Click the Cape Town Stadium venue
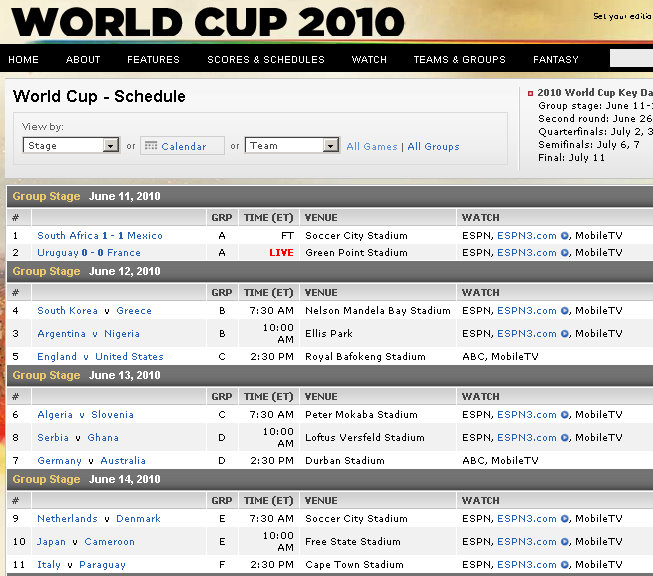653x576 pixels. coord(354,565)
